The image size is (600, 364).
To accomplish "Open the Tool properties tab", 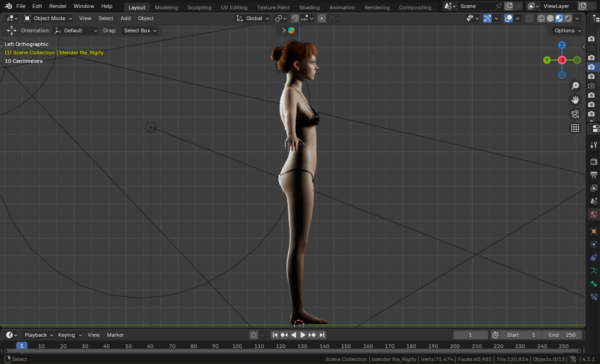I will point(594,145).
